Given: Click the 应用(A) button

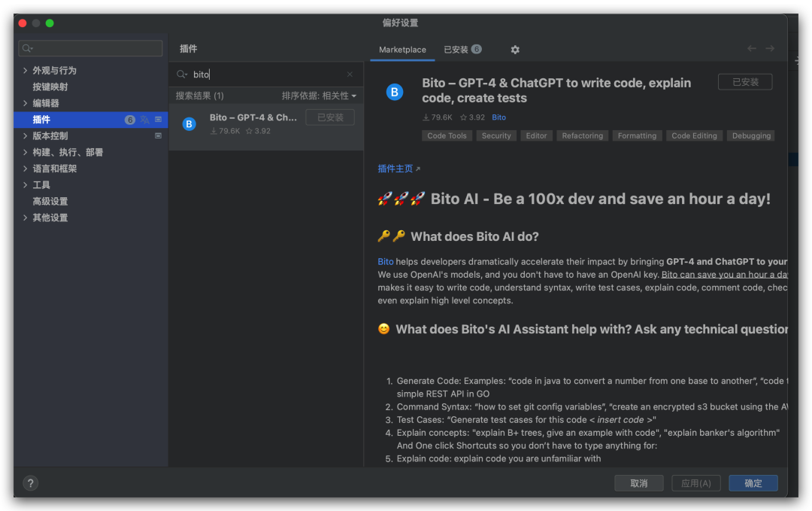Looking at the screenshot, I should click(x=696, y=483).
